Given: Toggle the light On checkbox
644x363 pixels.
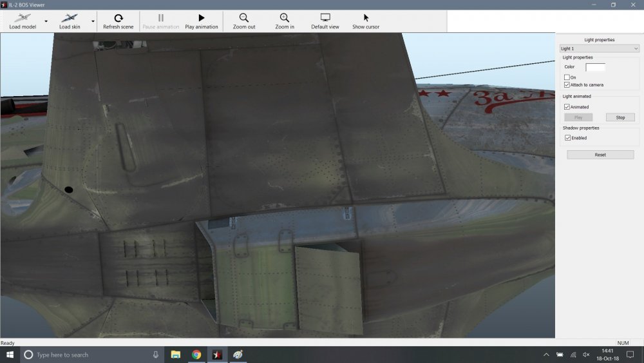Looking at the screenshot, I should (x=567, y=77).
